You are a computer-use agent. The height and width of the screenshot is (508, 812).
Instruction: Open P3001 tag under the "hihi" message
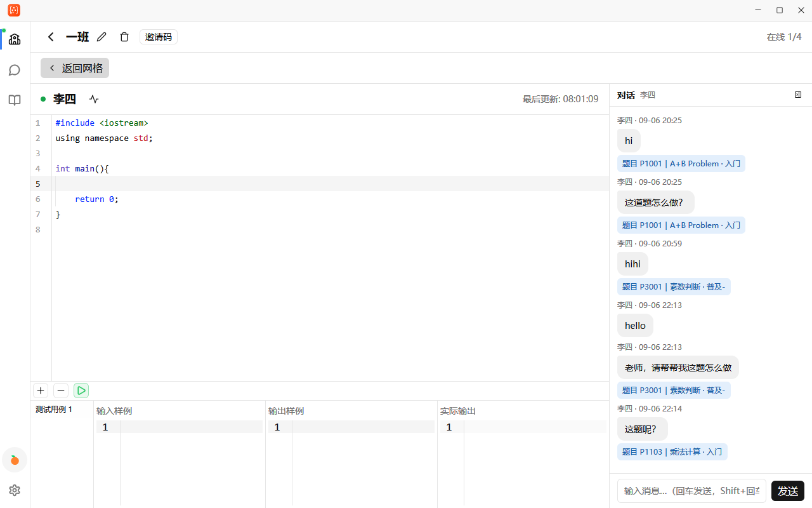(x=674, y=287)
